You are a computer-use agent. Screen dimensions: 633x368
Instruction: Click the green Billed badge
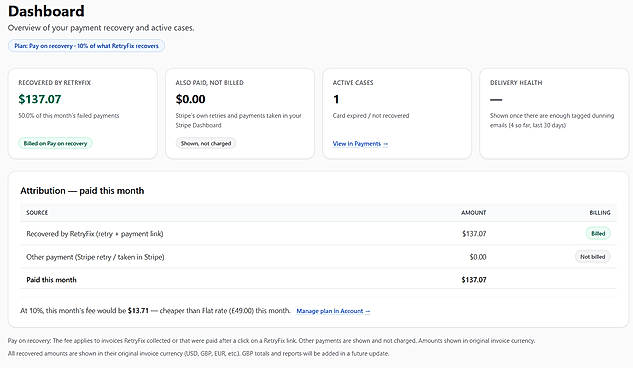click(x=598, y=234)
